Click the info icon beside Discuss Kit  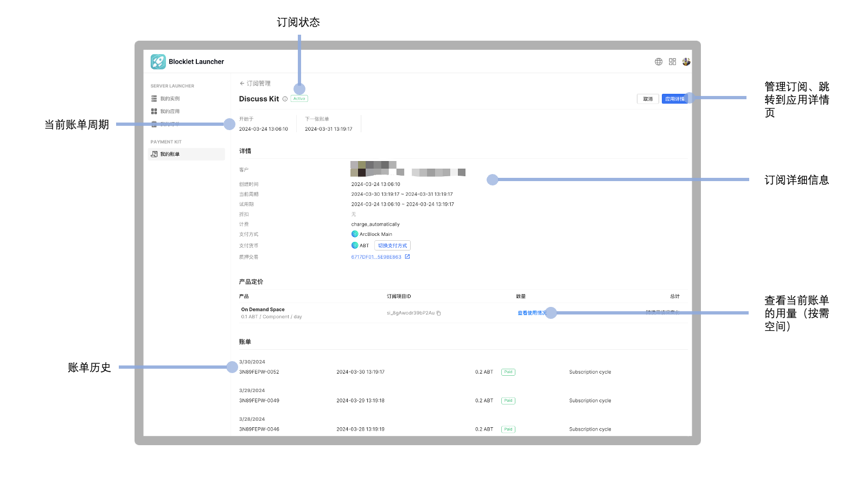(x=285, y=99)
